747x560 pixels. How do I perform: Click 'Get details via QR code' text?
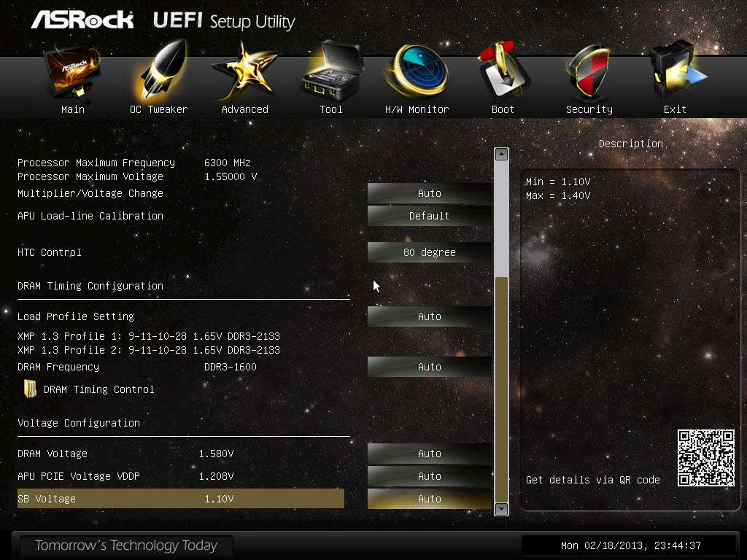point(592,480)
